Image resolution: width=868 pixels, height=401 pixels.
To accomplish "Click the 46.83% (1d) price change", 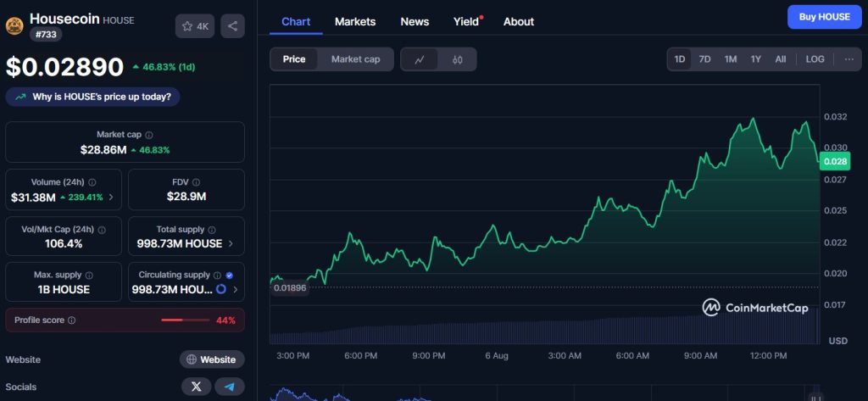I will pyautogui.click(x=164, y=67).
